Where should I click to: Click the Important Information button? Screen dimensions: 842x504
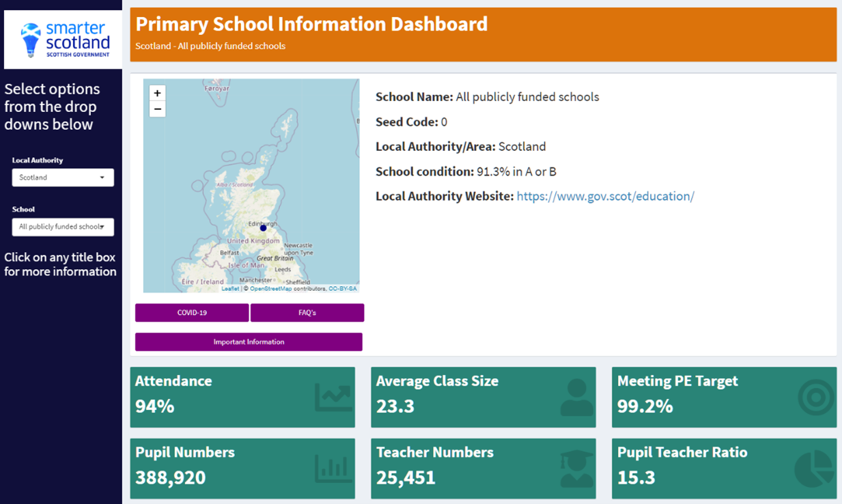pyautogui.click(x=249, y=342)
